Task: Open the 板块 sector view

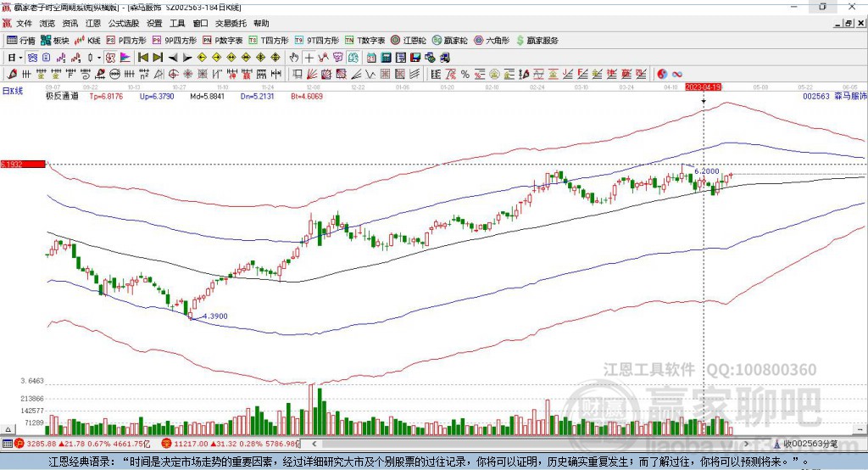Action: point(55,41)
